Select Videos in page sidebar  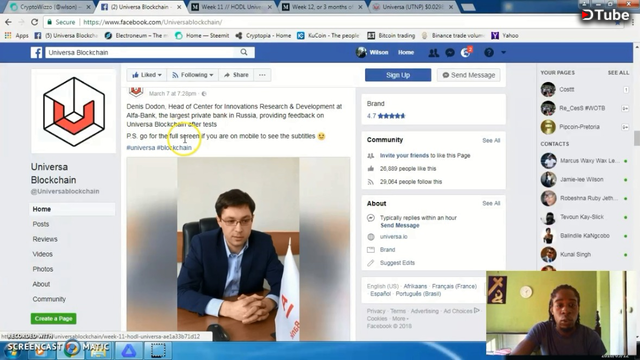pyautogui.click(x=42, y=254)
